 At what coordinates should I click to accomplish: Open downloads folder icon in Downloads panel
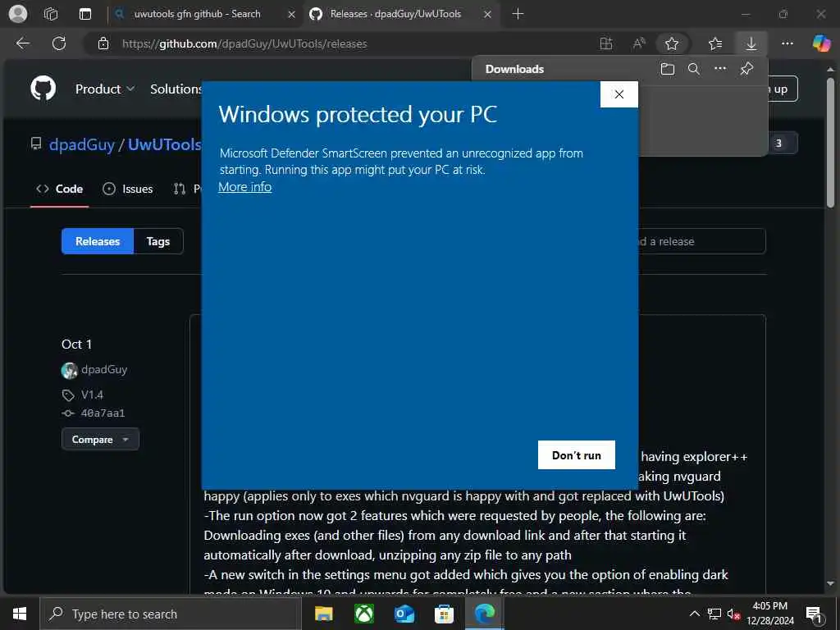click(x=668, y=69)
